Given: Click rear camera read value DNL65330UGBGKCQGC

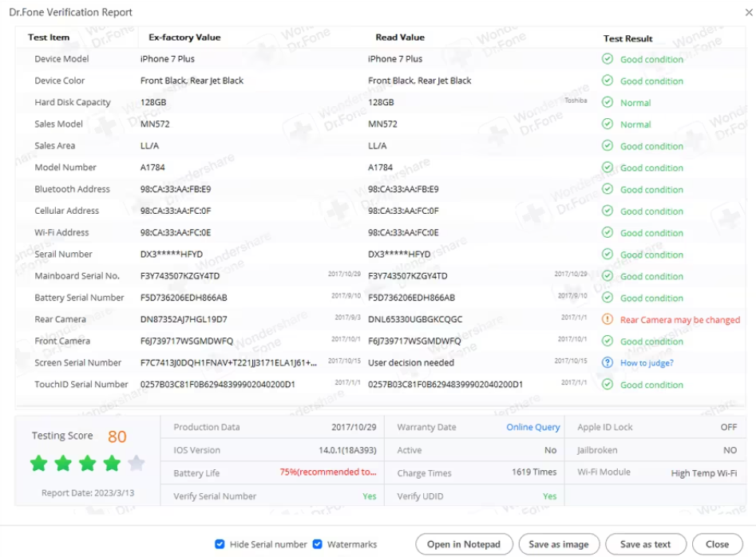Looking at the screenshot, I should [415, 319].
